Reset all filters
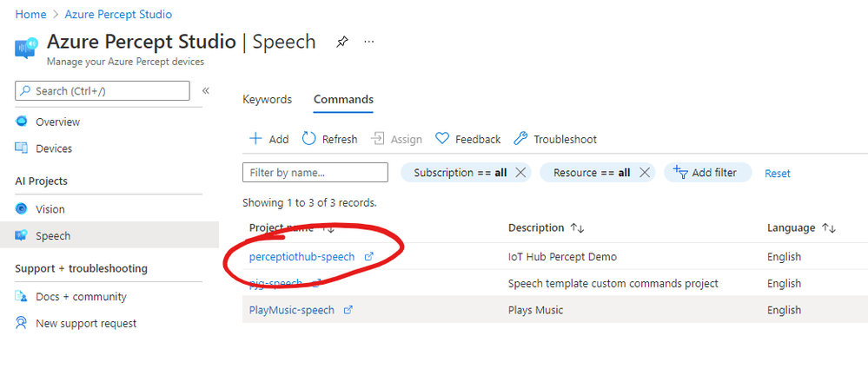The width and height of the screenshot is (868, 382). (778, 174)
